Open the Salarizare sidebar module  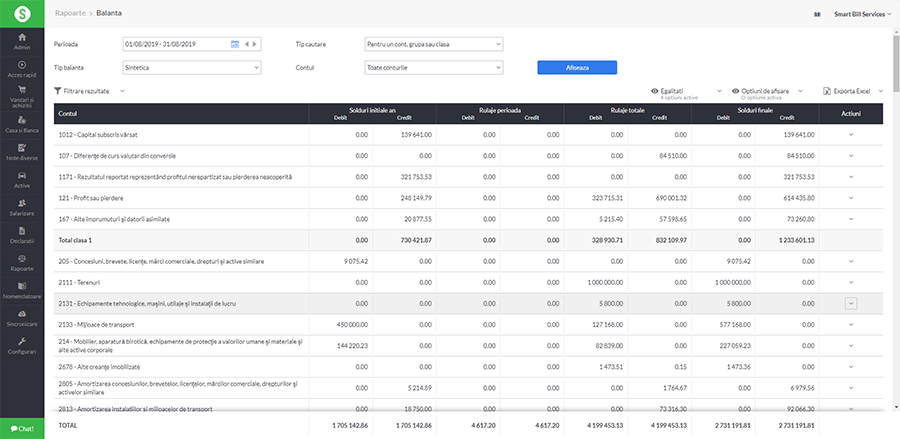[x=22, y=208]
